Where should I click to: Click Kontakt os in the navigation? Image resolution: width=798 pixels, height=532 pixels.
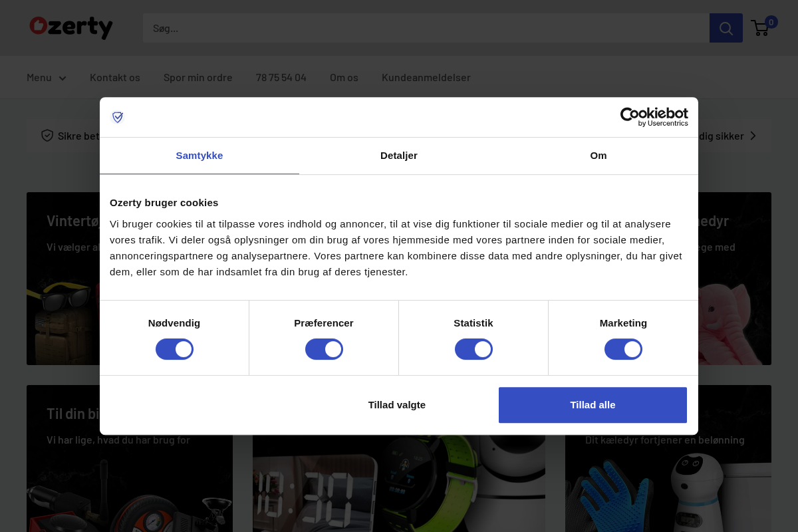pyautogui.click(x=114, y=77)
